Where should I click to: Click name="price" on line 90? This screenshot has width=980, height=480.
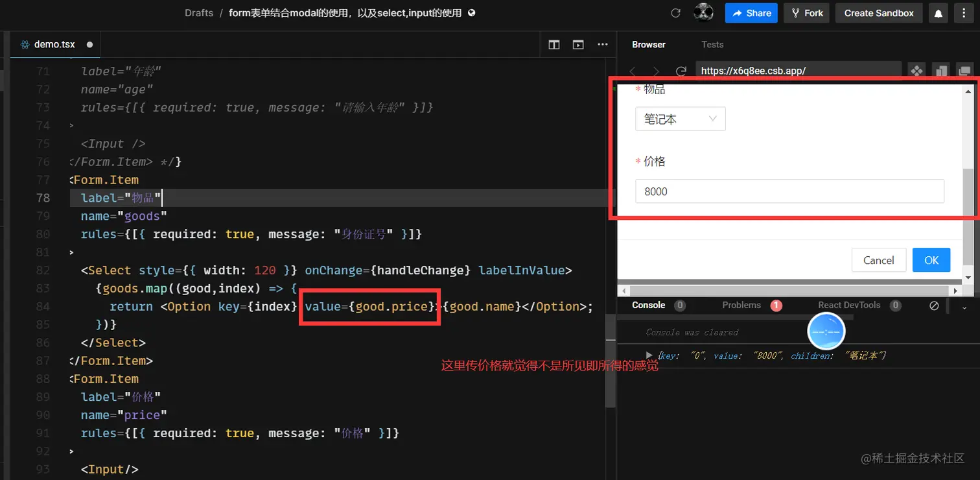tap(124, 415)
